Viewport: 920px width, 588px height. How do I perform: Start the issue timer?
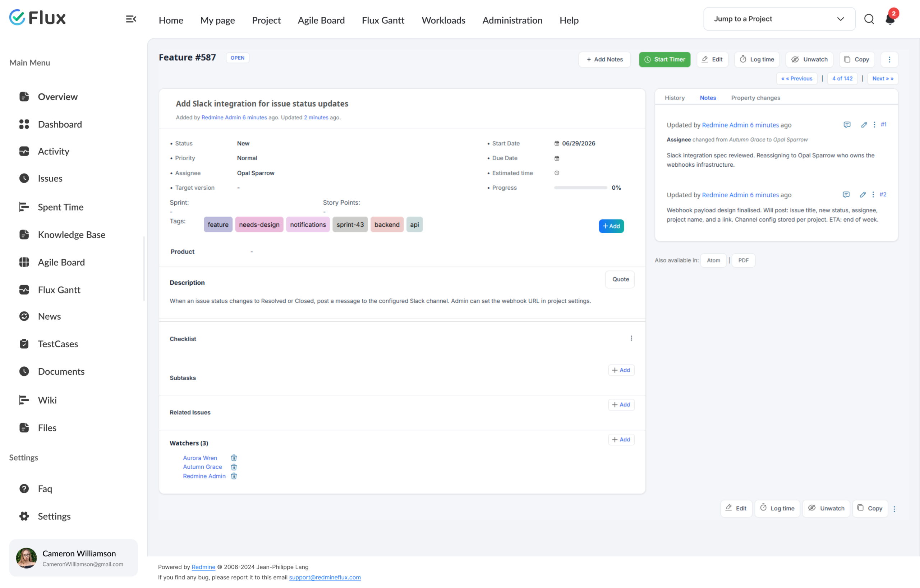[x=664, y=59]
